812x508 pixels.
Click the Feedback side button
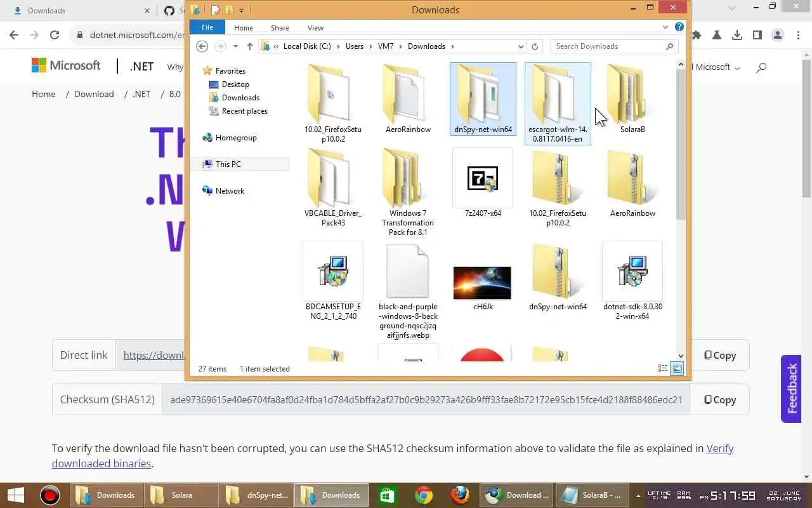coord(792,389)
